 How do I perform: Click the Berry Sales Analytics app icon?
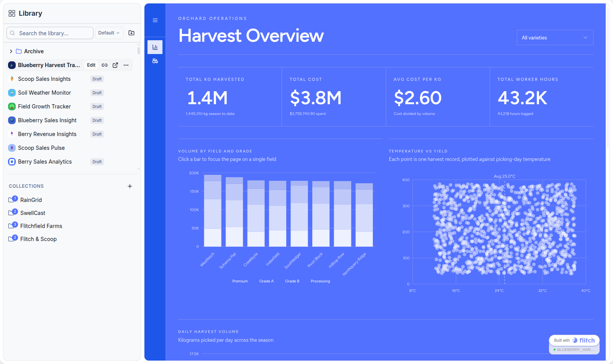click(x=12, y=162)
